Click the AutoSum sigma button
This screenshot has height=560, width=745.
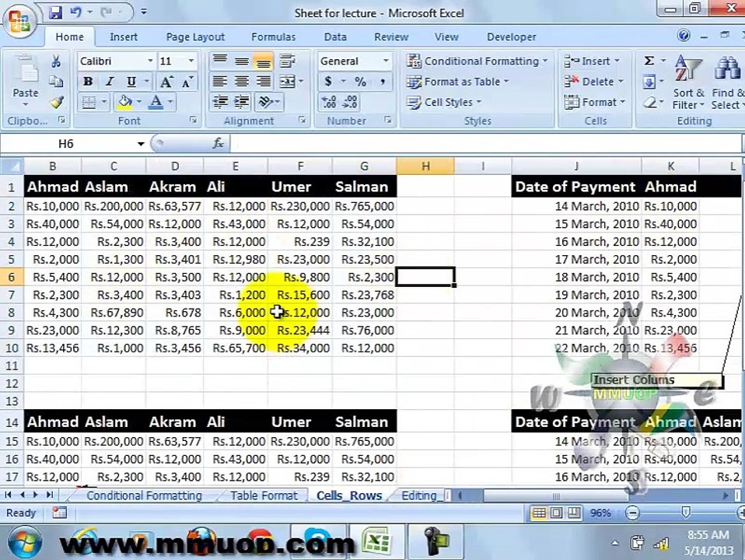[649, 61]
